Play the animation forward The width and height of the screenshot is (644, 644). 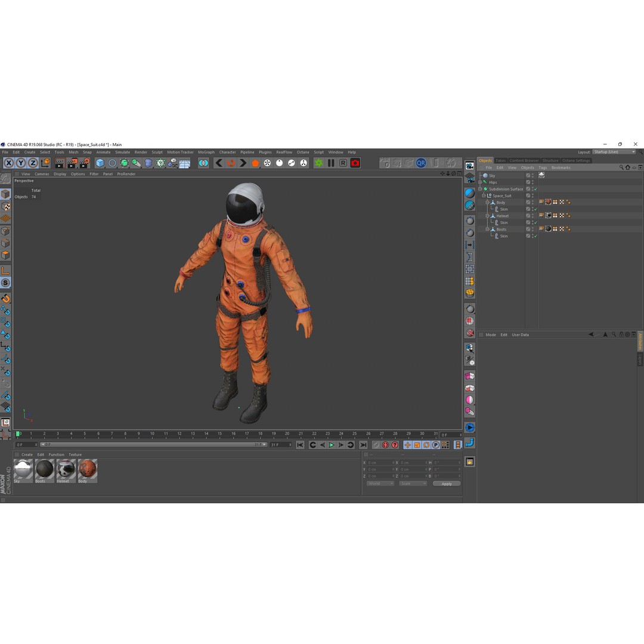(331, 445)
